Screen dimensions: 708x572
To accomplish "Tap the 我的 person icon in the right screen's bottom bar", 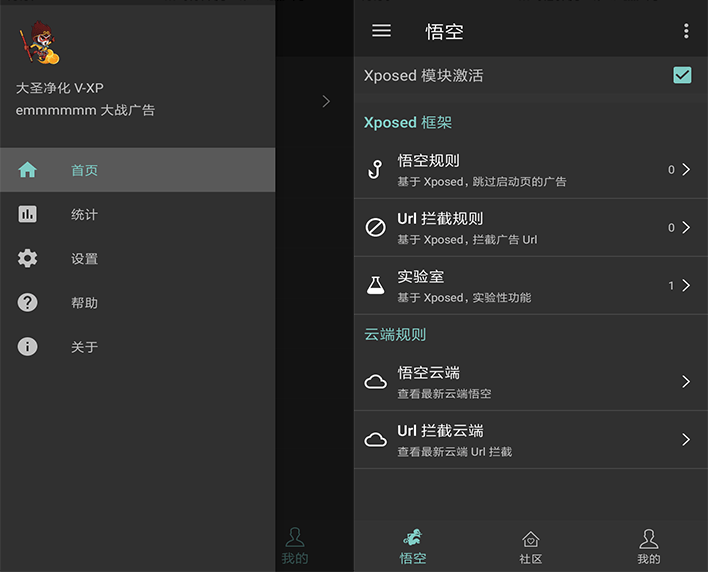I will pos(648,539).
